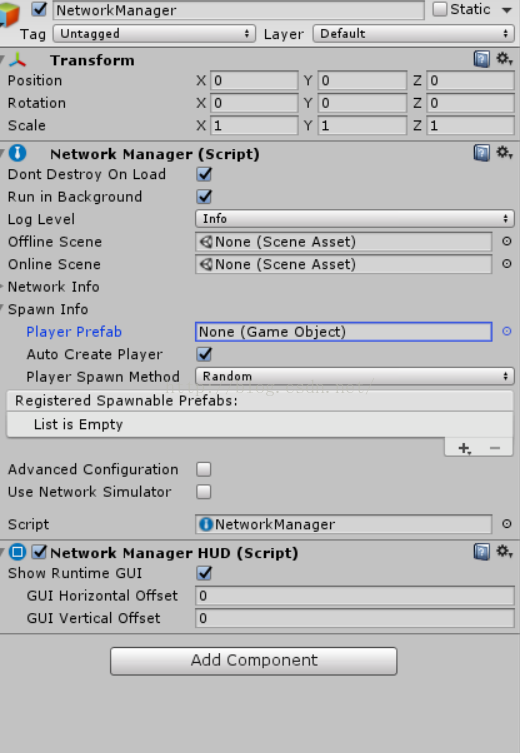The width and height of the screenshot is (520, 753).
Task: Open Script field object picker circle
Action: pos(507,524)
